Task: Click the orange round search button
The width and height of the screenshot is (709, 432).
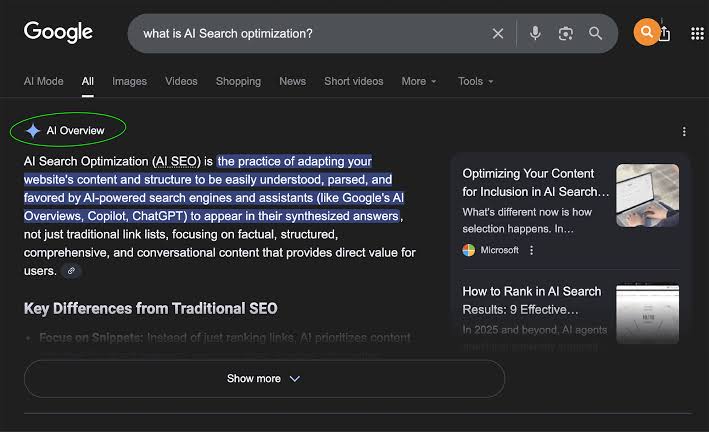Action: (x=647, y=32)
